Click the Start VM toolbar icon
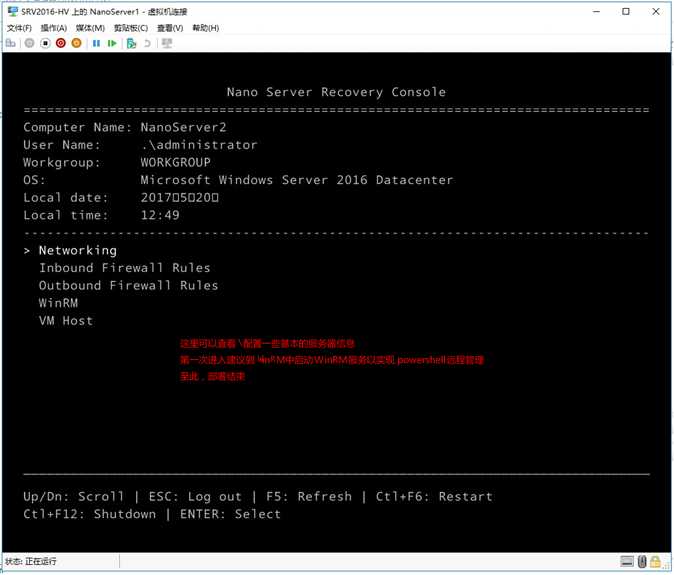The image size is (674, 575). tap(29, 43)
